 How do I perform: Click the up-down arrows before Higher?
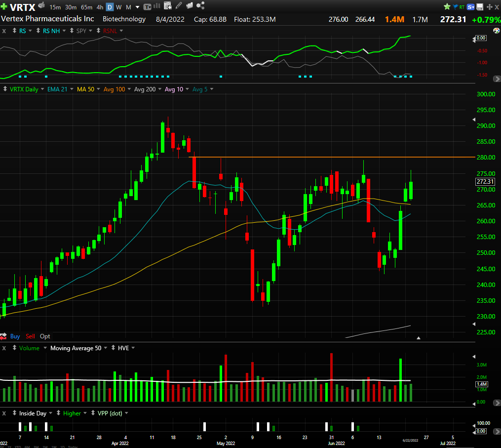coord(58,413)
